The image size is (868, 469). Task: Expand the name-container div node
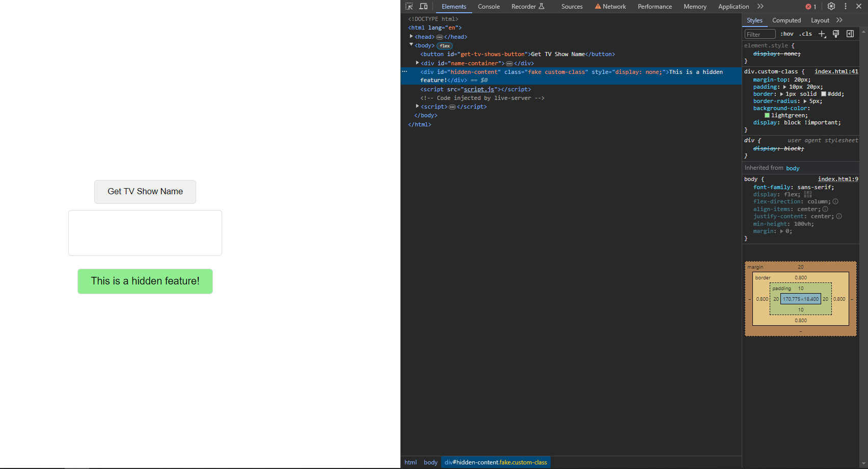coord(418,63)
